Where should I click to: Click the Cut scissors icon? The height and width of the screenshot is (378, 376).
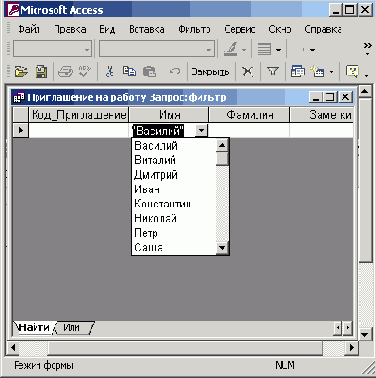point(109,71)
